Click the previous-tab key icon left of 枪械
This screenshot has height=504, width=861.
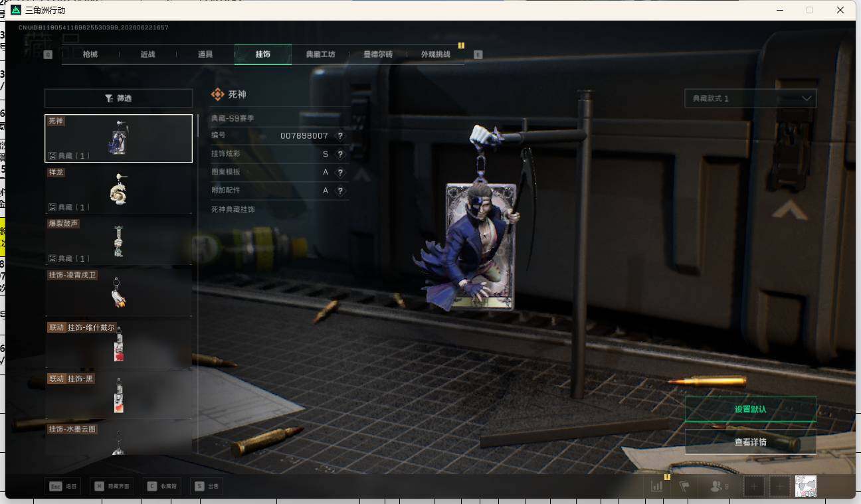(48, 54)
